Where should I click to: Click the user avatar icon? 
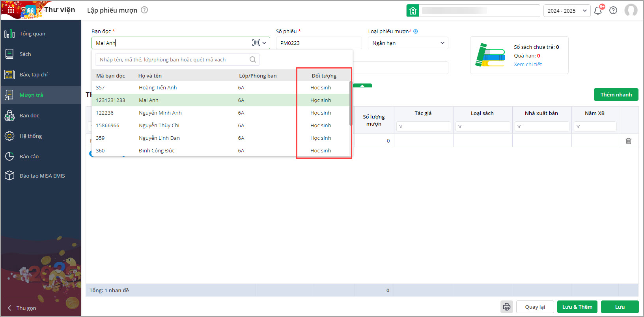click(x=631, y=11)
